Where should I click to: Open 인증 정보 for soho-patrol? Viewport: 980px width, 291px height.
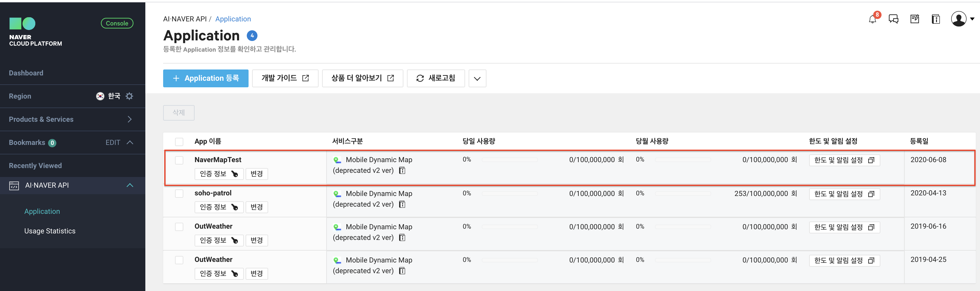point(219,207)
